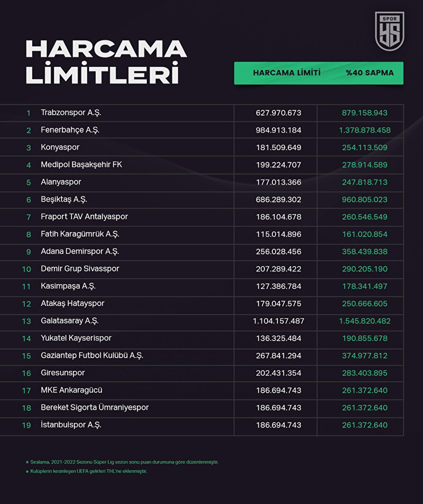423x504 pixels.
Task: Click Konyaspor's limit value 181.509.649
Action: [x=279, y=147]
